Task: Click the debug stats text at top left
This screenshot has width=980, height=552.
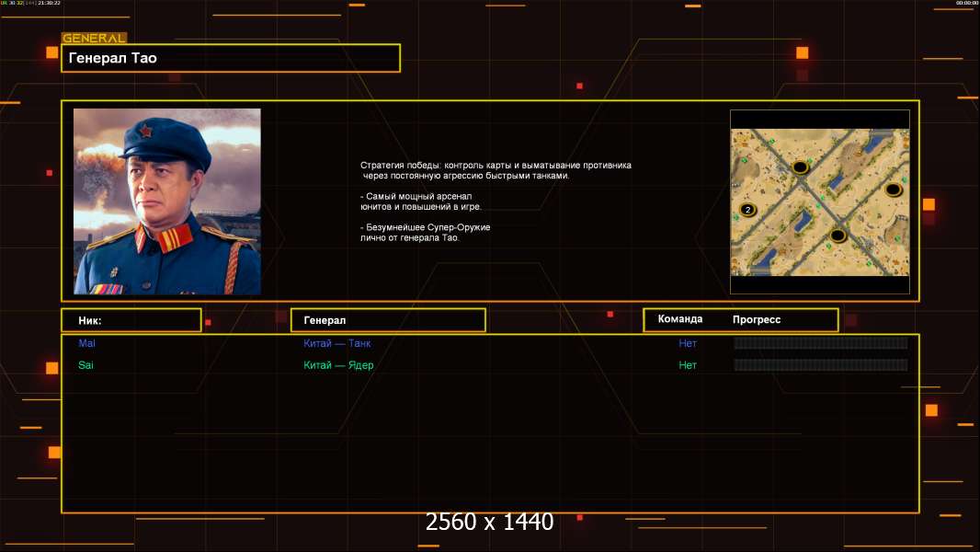Action: 30,3
